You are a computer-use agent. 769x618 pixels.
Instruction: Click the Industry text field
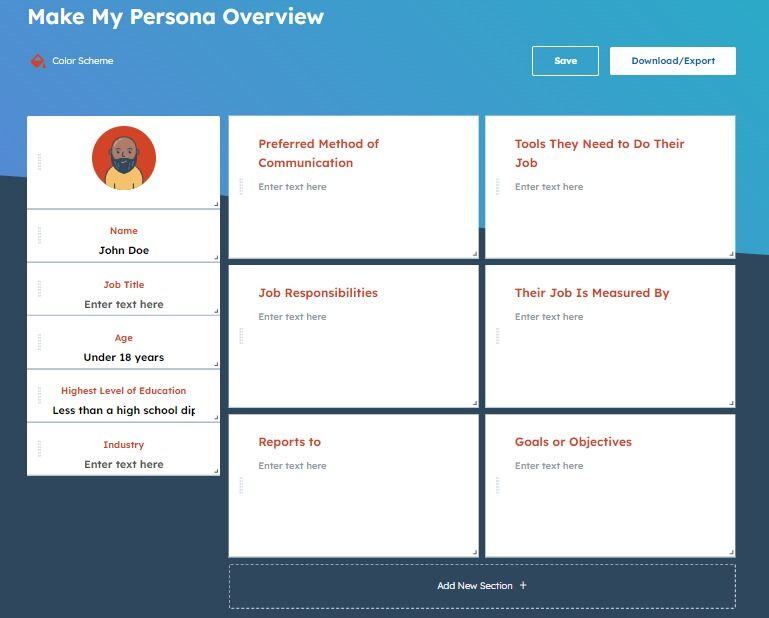click(x=124, y=464)
